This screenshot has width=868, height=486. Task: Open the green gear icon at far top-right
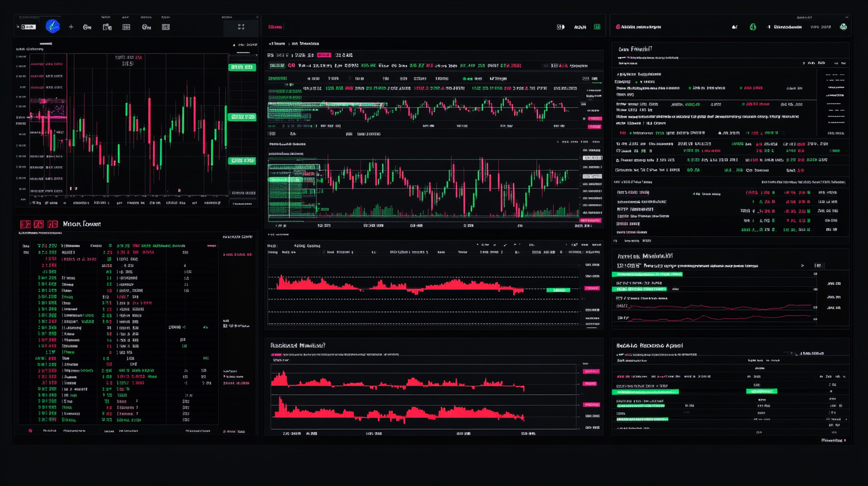point(843,27)
